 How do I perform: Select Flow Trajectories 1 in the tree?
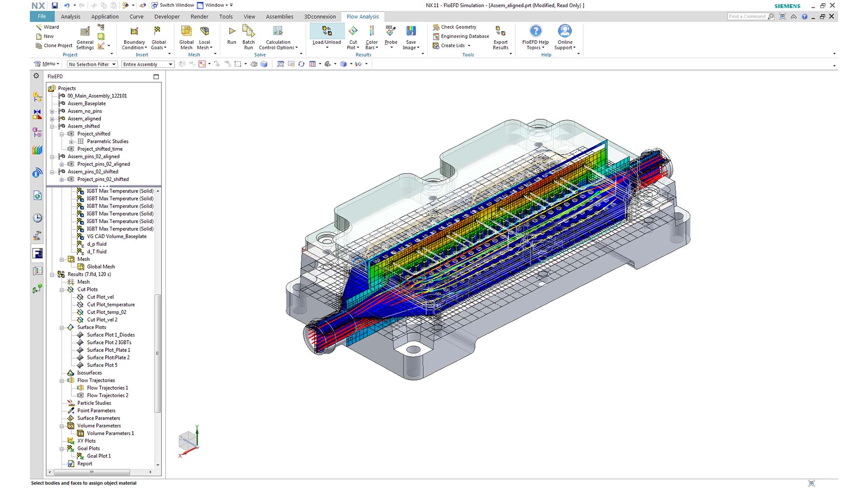[107, 388]
